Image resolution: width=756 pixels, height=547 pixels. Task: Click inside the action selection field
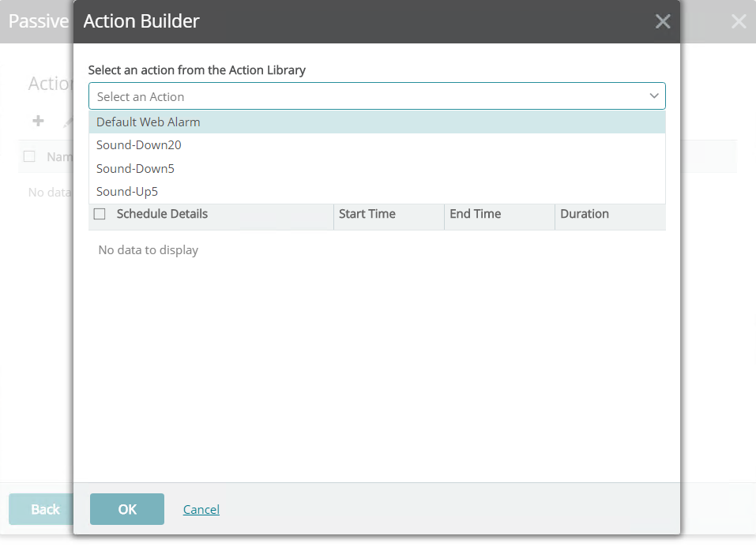click(316, 96)
